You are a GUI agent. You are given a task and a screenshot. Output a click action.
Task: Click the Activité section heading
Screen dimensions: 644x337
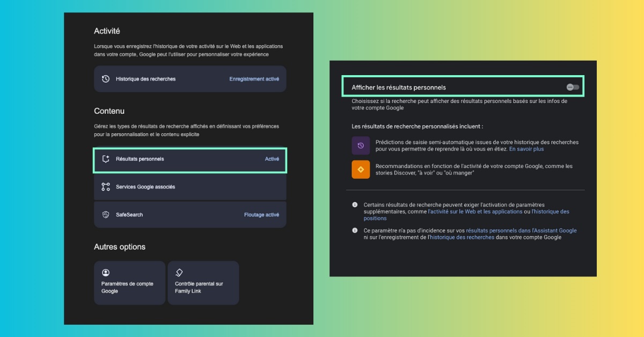click(107, 31)
